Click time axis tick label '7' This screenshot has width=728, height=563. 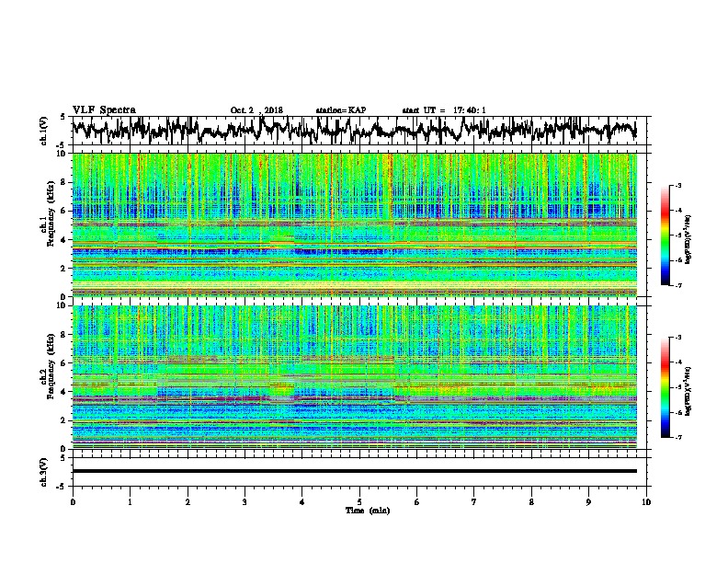(x=474, y=502)
